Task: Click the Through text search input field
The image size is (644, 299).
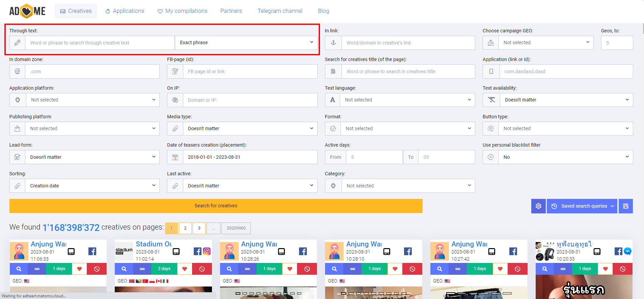Action: 100,43
